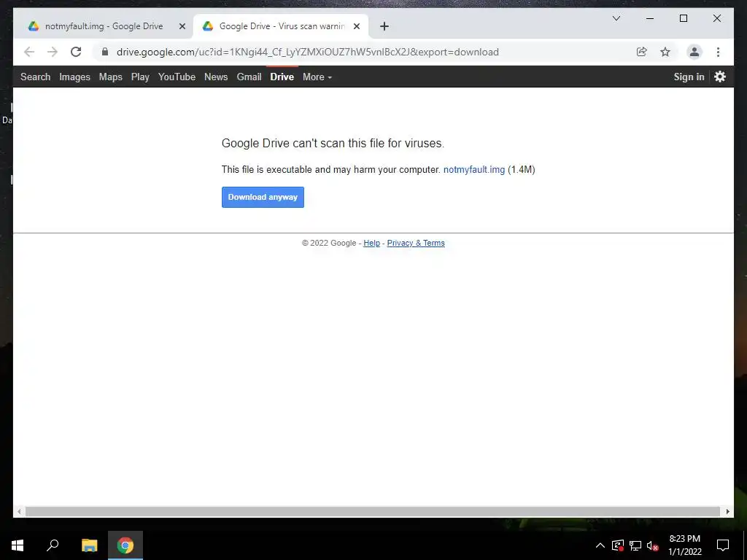The height and width of the screenshot is (560, 747).
Task: Click horizontal scrollbar right arrow
Action: (x=727, y=511)
